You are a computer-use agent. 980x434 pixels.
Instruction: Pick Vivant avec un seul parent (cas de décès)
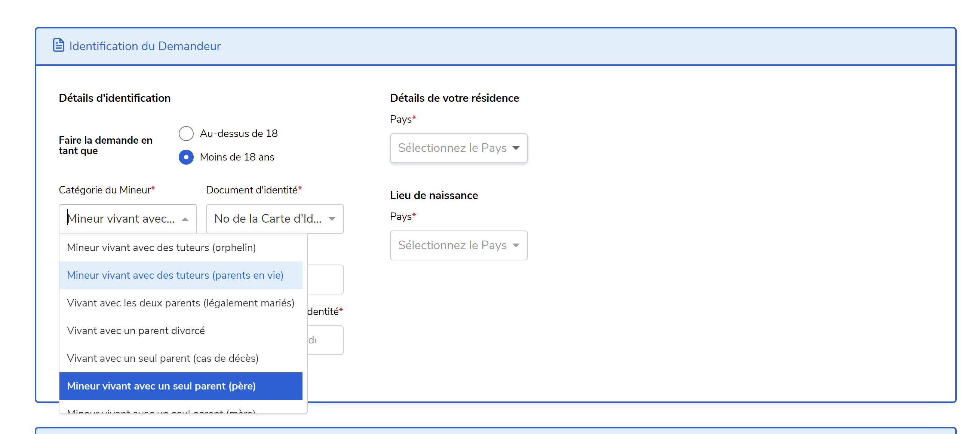pyautogui.click(x=162, y=358)
